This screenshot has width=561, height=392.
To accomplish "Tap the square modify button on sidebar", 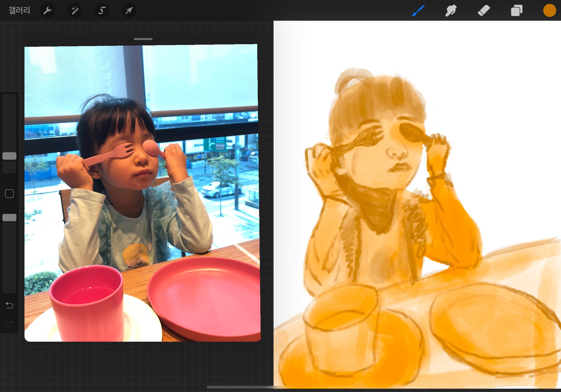I will pyautogui.click(x=9, y=194).
